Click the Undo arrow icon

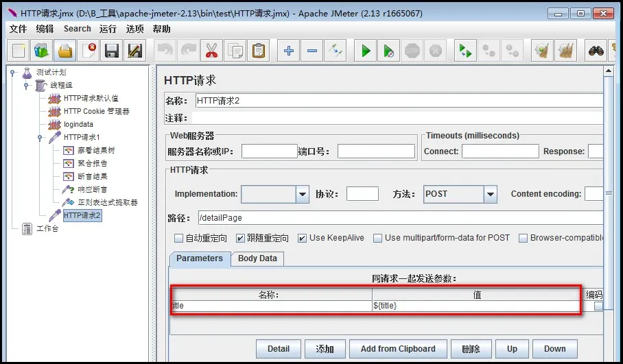click(x=165, y=51)
